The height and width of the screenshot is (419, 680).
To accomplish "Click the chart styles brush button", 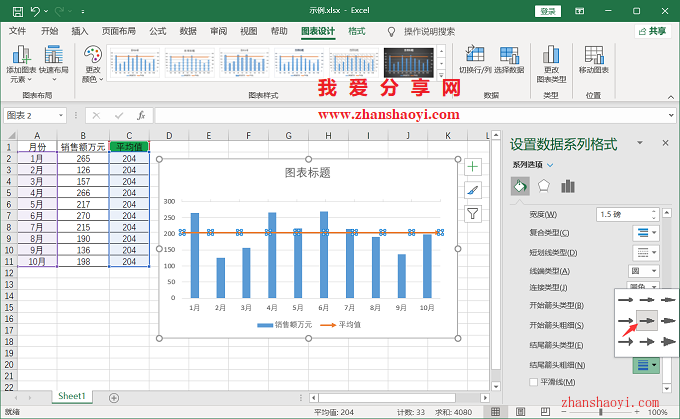I will 473,190.
